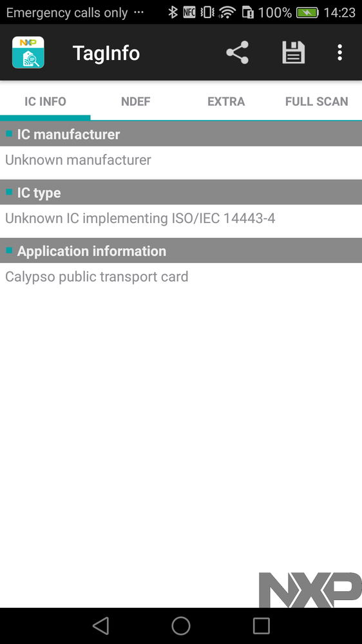Tap the Android back navigation button
362x644 pixels.
100,626
